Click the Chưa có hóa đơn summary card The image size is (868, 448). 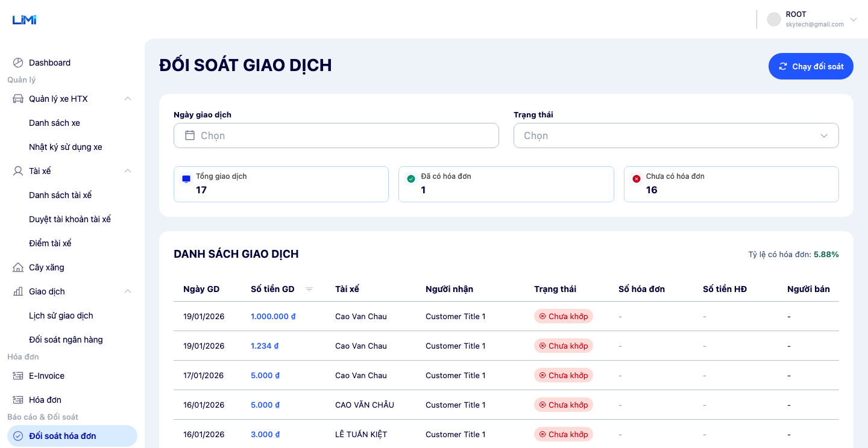pyautogui.click(x=731, y=184)
